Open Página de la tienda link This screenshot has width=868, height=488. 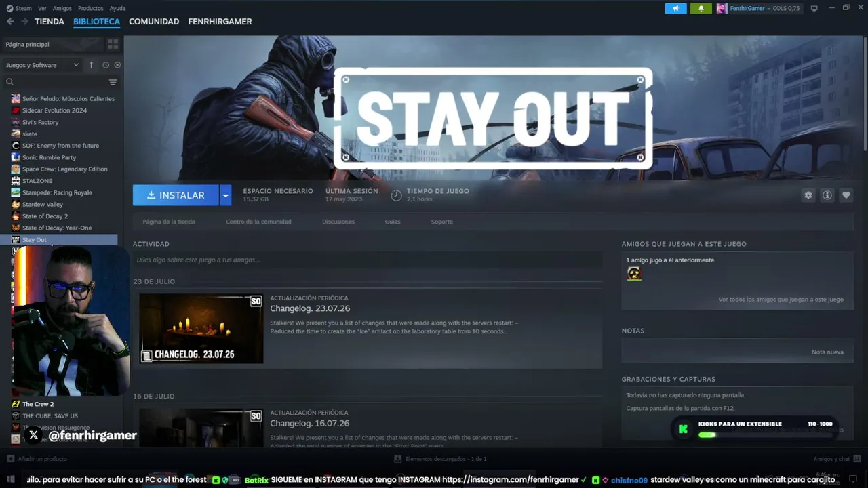click(169, 222)
